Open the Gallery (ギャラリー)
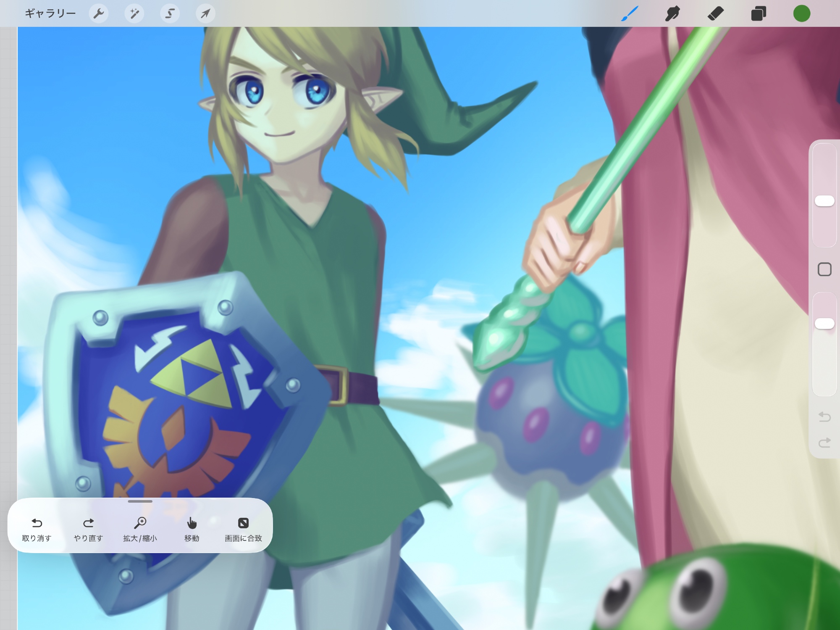Viewport: 840px width, 630px height. coord(50,13)
